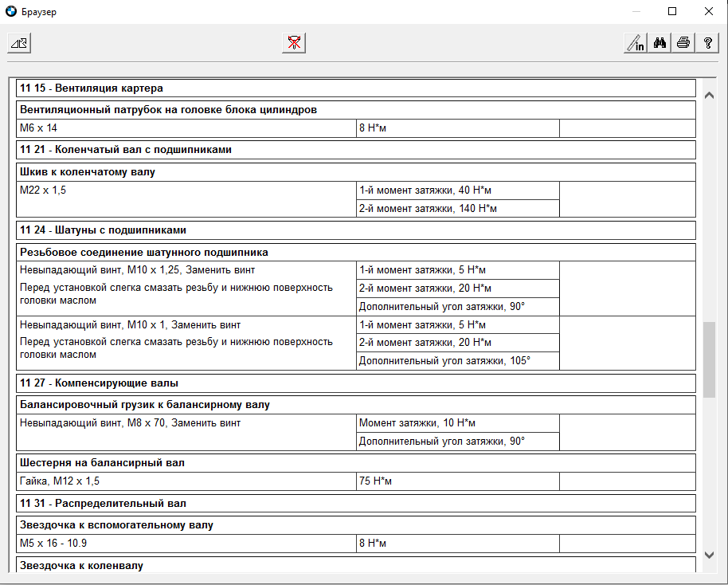Image resolution: width=728 pixels, height=585 pixels.
Task: Open help with the question mark icon
Action: [x=707, y=43]
